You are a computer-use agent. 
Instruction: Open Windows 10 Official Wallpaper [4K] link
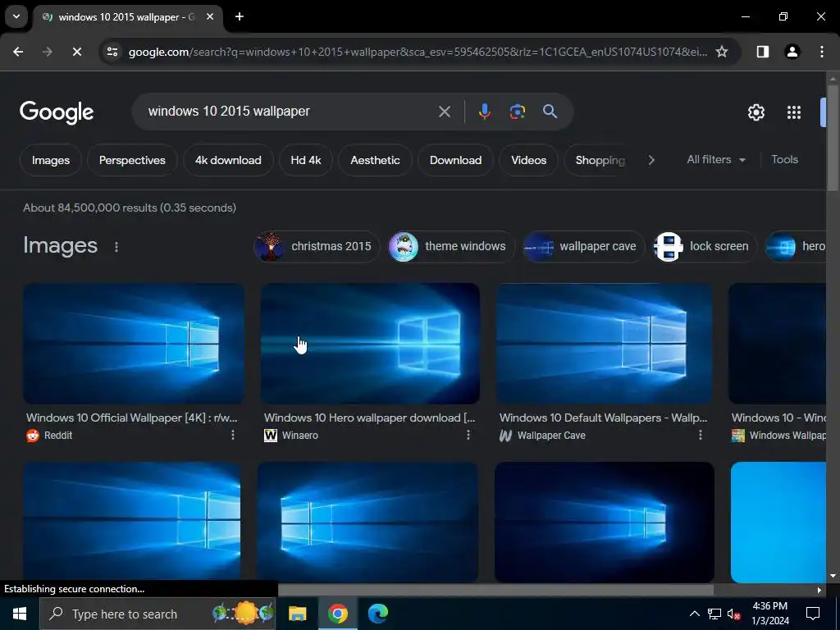click(x=132, y=418)
